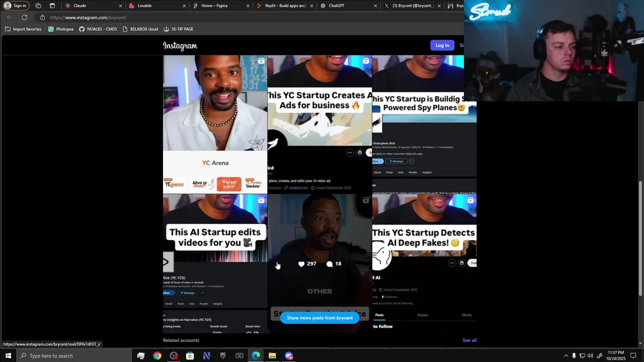Open the Detects AI Deep Fakes reel
The height and width of the screenshot is (362, 644).
[x=424, y=263]
